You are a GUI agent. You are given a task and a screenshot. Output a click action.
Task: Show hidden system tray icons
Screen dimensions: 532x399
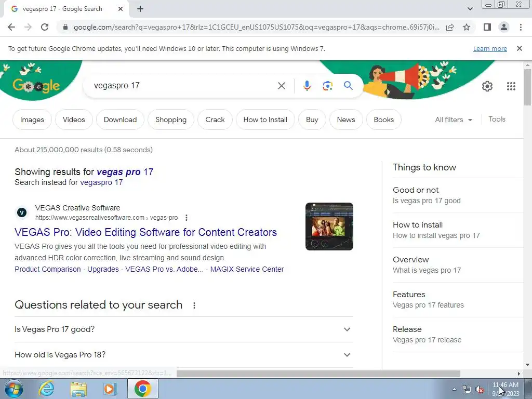pos(454,389)
